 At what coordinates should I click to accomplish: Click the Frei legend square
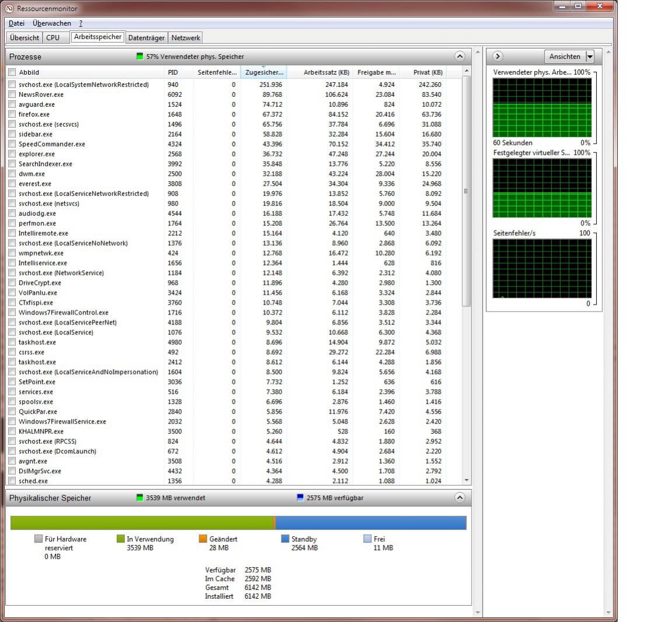click(x=367, y=539)
